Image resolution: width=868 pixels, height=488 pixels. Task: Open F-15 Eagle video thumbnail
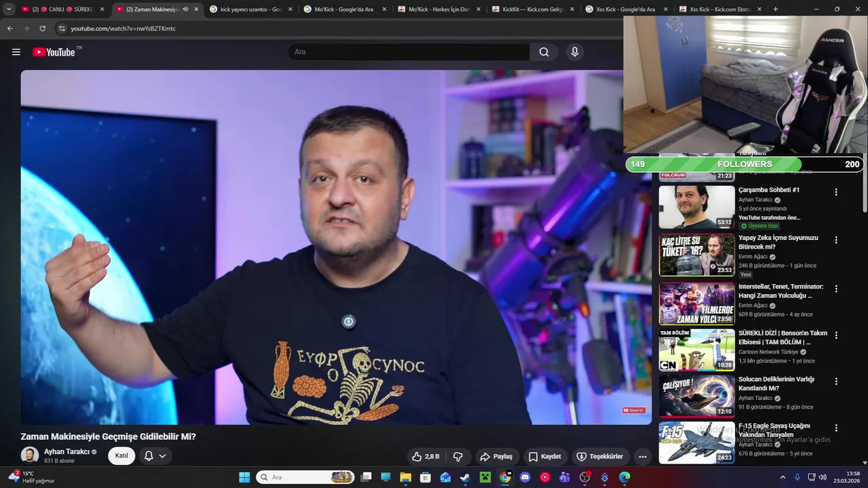tap(696, 443)
